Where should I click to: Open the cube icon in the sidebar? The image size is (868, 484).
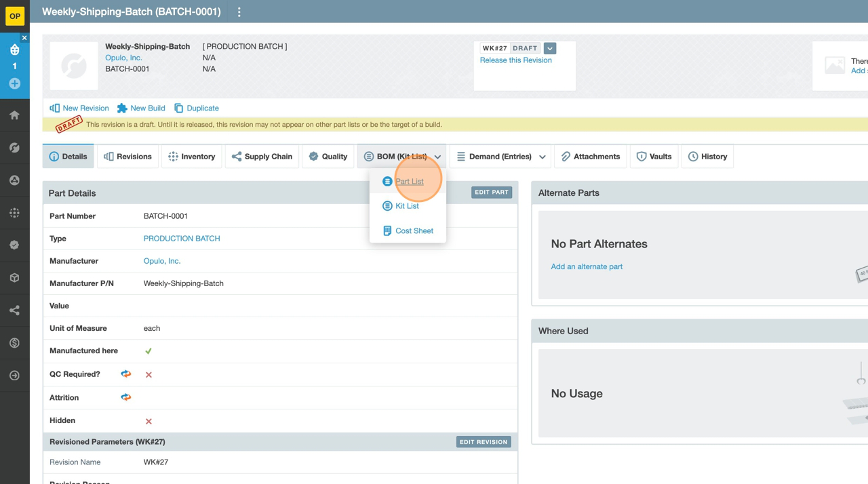click(14, 278)
